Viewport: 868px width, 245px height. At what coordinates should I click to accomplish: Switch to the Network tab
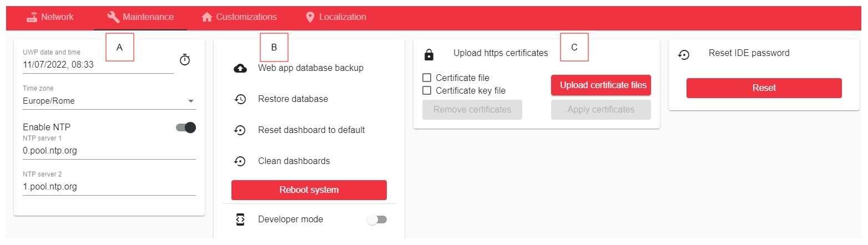pos(50,17)
